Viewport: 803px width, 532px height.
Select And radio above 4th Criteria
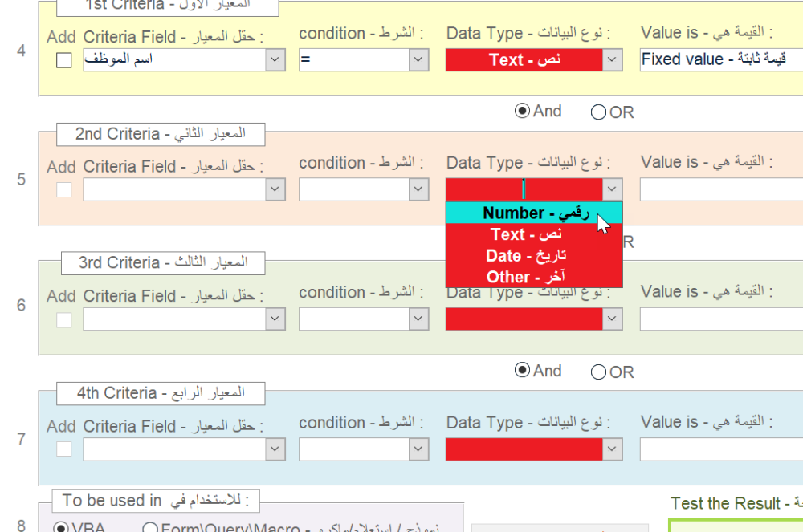[522, 371]
